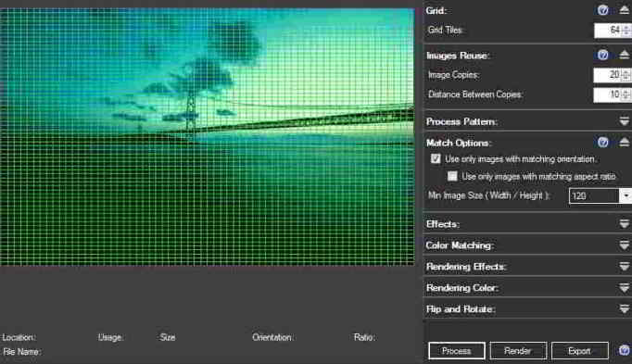This screenshot has height=364, width=632.
Task: Click the Ratio label in info bar
Action: [364, 337]
